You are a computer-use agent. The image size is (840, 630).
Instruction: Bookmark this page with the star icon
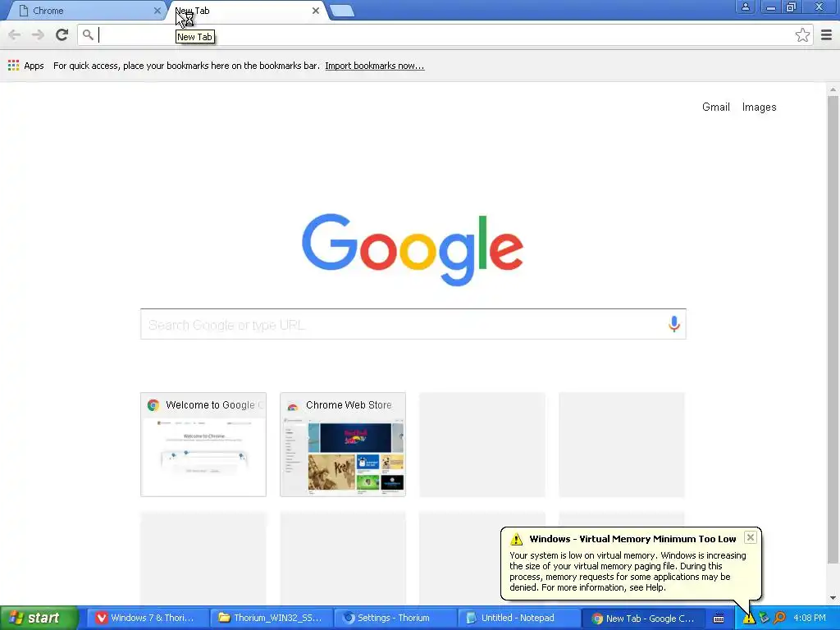pyautogui.click(x=802, y=35)
